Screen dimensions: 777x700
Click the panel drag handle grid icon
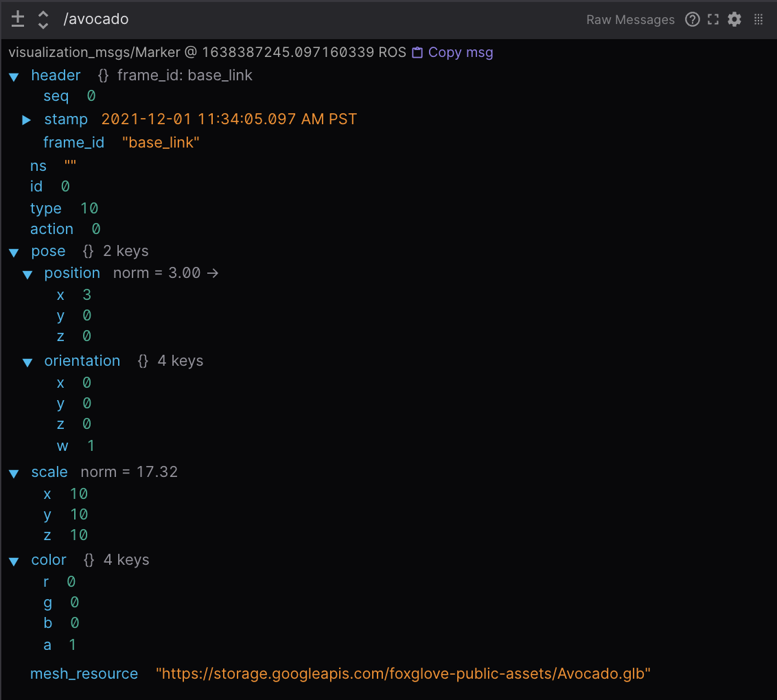(x=758, y=19)
